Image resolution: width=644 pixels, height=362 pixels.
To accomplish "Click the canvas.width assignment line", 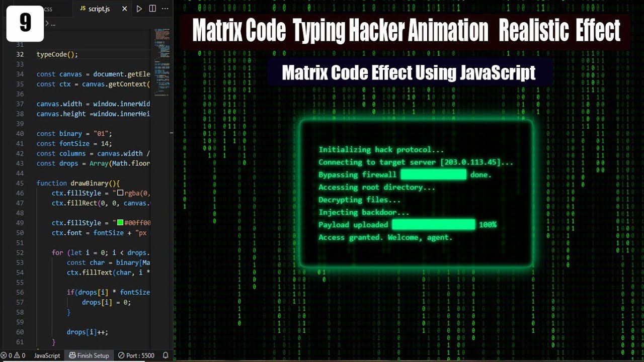I will 94,104.
